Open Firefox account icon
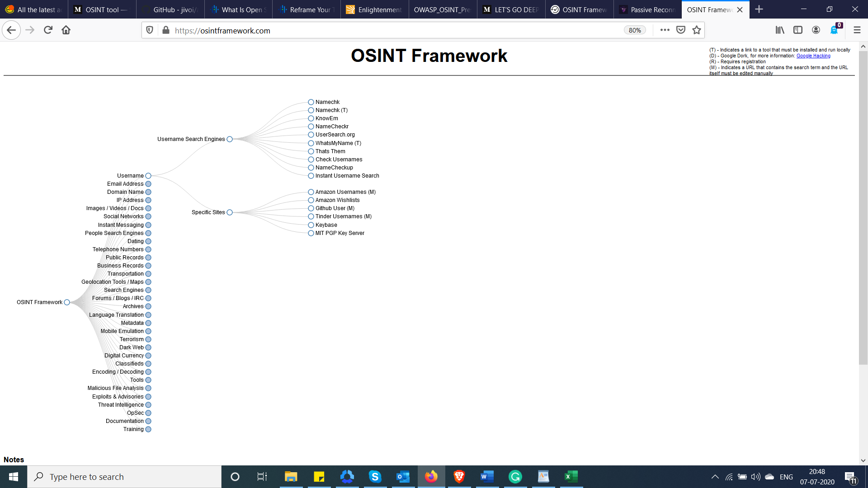The image size is (868, 488). (816, 30)
